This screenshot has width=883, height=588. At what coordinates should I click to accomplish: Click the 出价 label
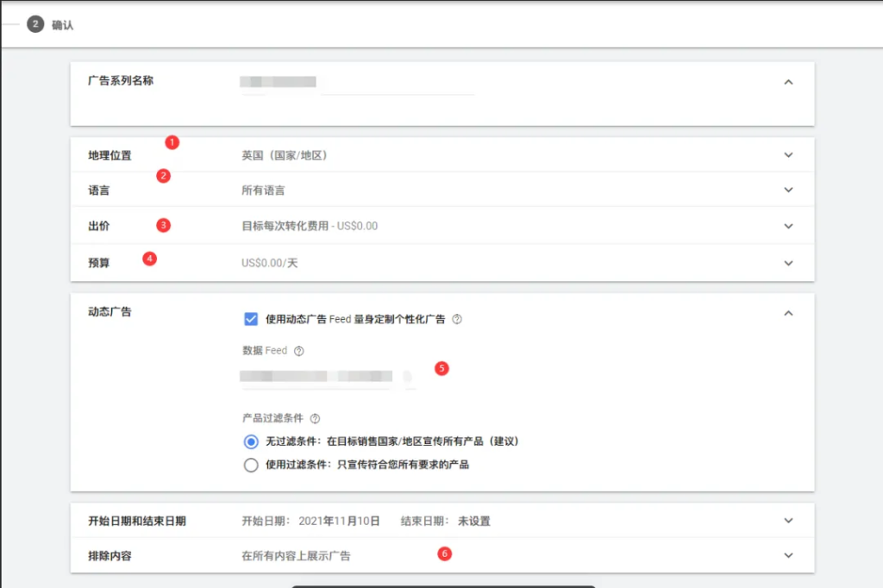[99, 226]
